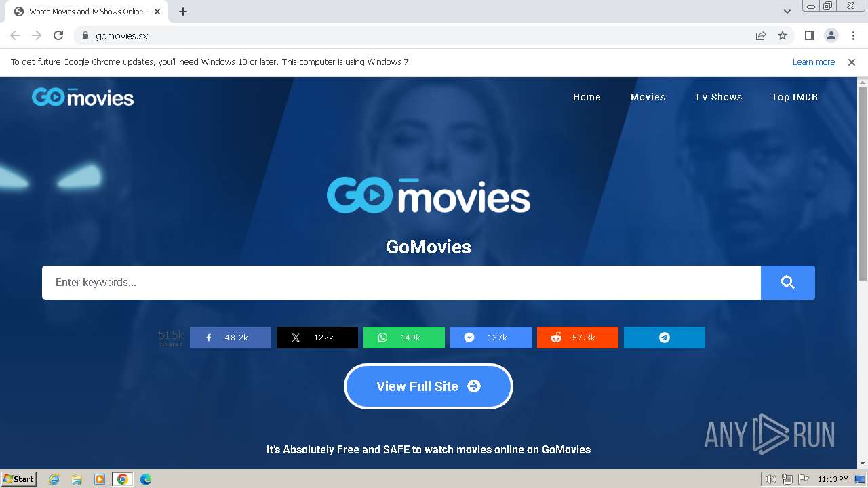Click the scrollbar up arrow
The height and width of the screenshot is (488, 868).
click(863, 81)
